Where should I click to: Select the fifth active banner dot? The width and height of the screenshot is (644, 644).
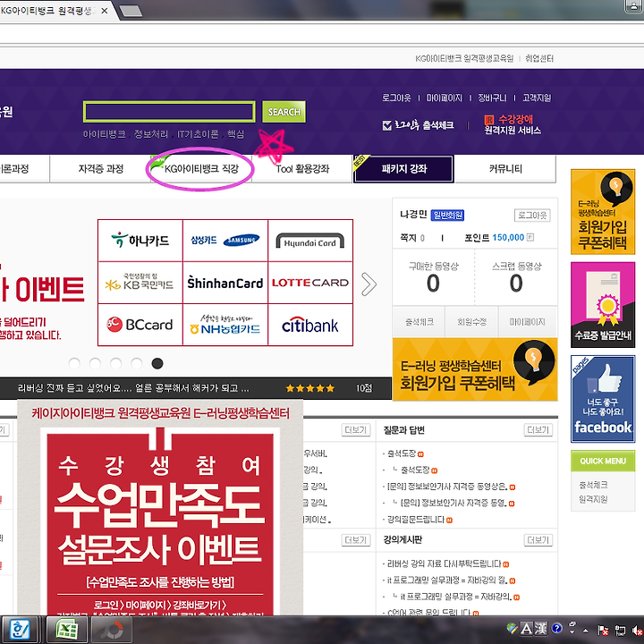pyautogui.click(x=157, y=363)
